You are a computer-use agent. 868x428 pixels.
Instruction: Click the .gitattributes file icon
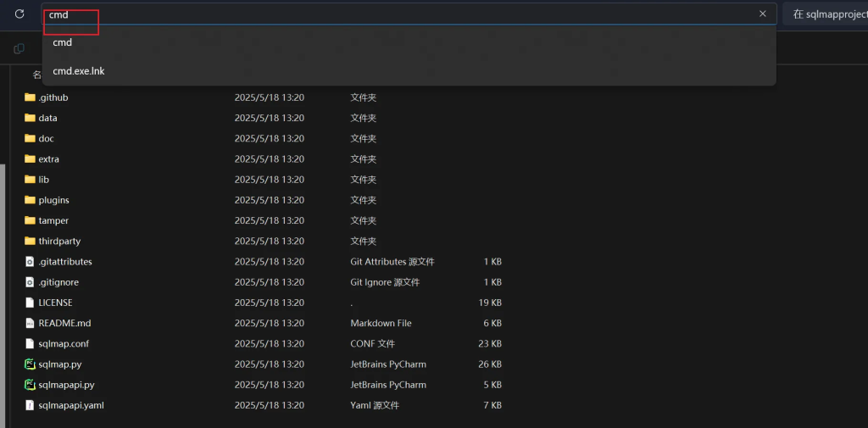(30, 261)
